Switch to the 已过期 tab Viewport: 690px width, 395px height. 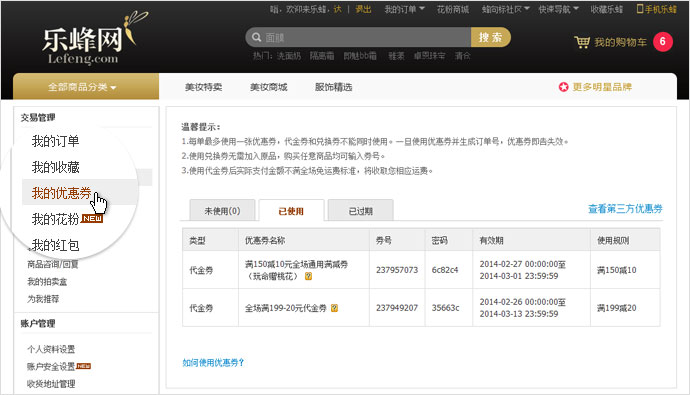(x=360, y=210)
